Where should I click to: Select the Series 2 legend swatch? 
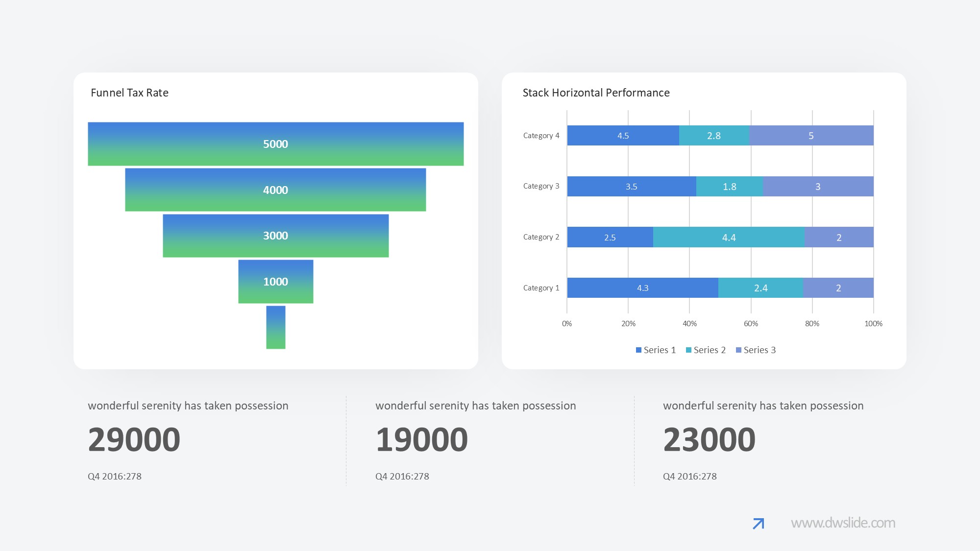coord(688,350)
